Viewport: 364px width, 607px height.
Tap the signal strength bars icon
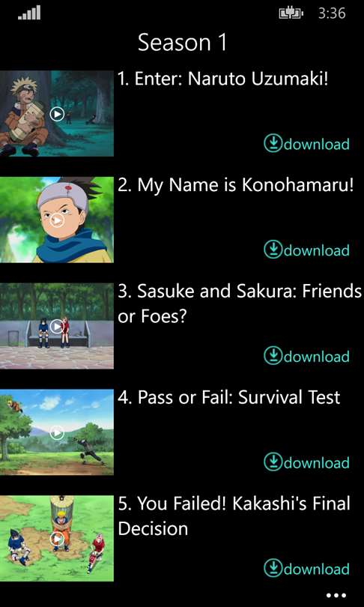pyautogui.click(x=29, y=13)
